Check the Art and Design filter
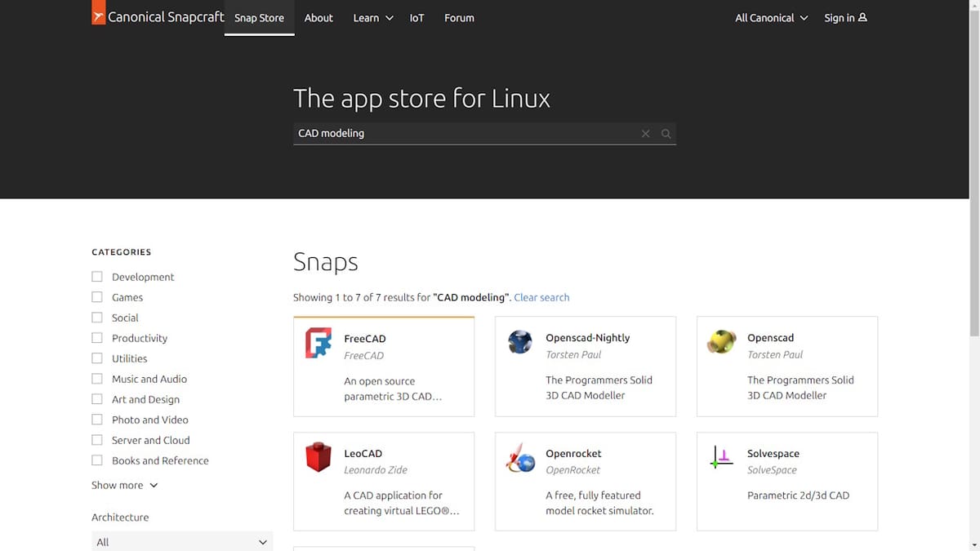This screenshot has width=980, height=551. [97, 399]
